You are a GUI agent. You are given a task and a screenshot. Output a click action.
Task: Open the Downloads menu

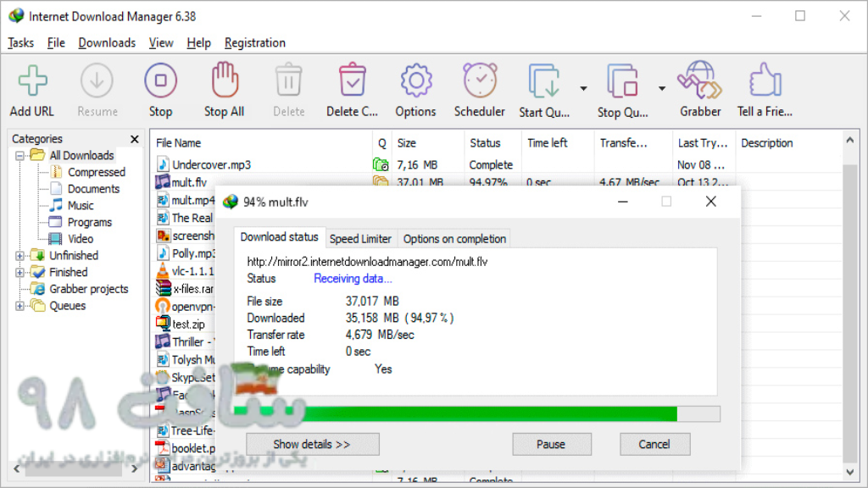[x=107, y=42]
